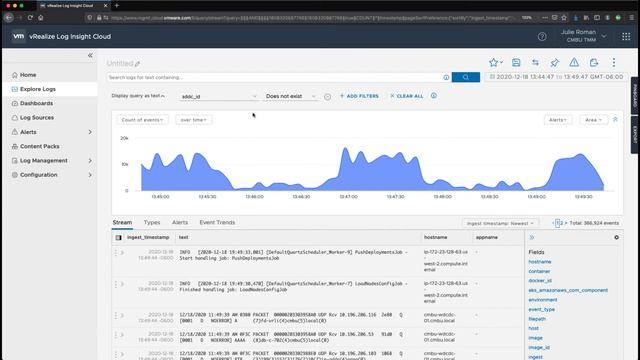This screenshot has width=640, height=360.
Task: Open the chart Alerts dropdown
Action: coord(558,120)
